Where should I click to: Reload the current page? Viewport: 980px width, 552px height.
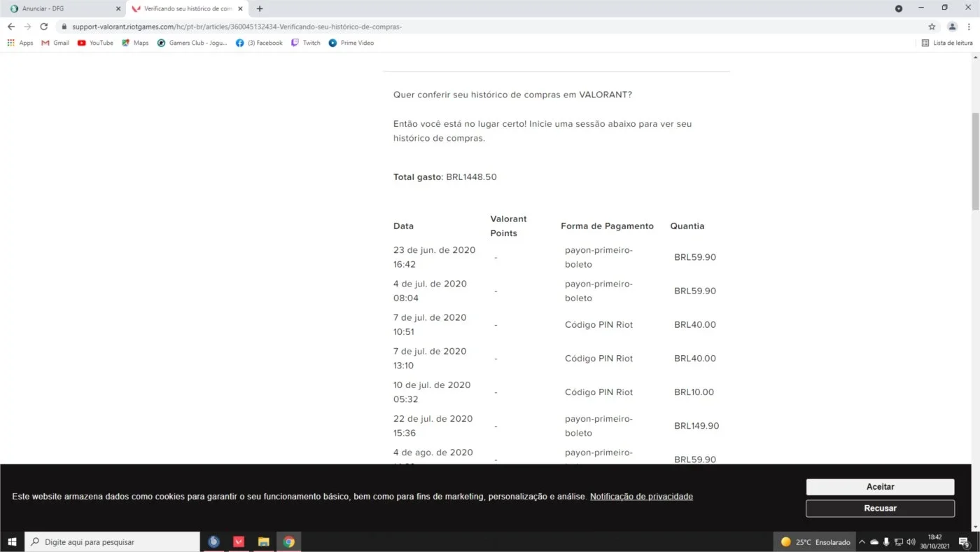pyautogui.click(x=43, y=27)
